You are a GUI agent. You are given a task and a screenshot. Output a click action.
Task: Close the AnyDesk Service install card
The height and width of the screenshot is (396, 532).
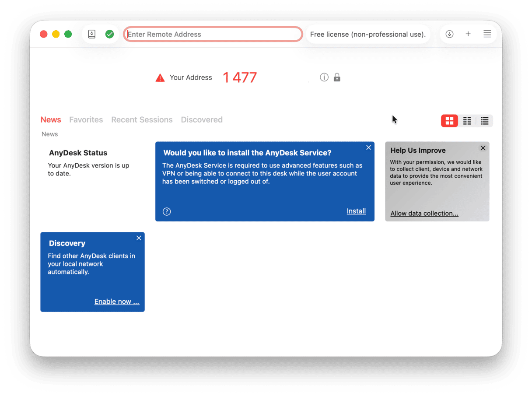369,147
